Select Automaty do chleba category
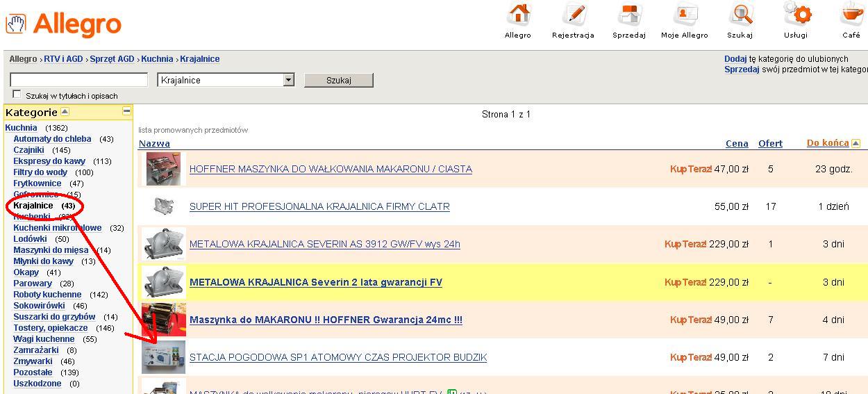This screenshot has width=868, height=394. [52, 139]
